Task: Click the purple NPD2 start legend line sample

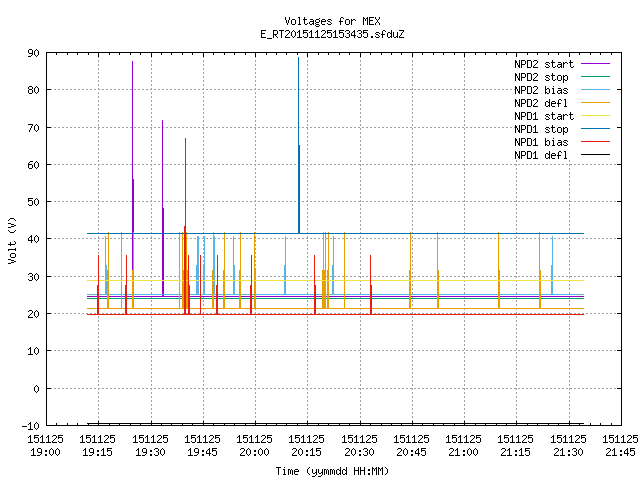Action: pos(595,64)
